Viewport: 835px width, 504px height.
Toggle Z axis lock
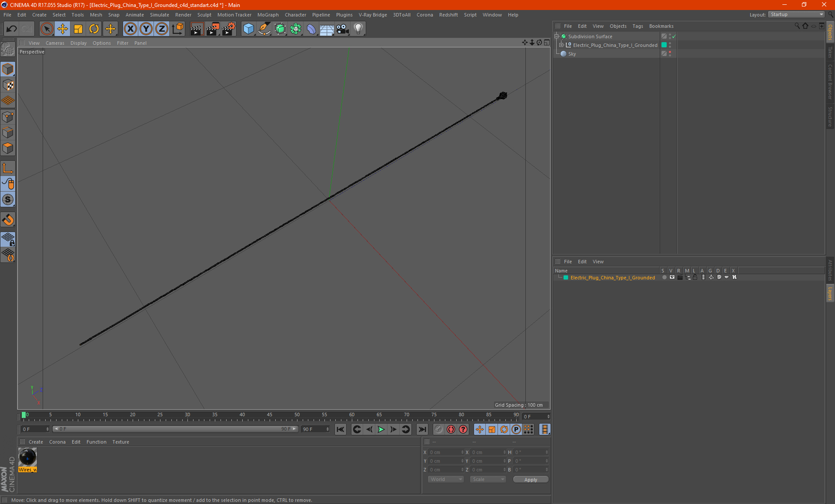click(x=162, y=29)
